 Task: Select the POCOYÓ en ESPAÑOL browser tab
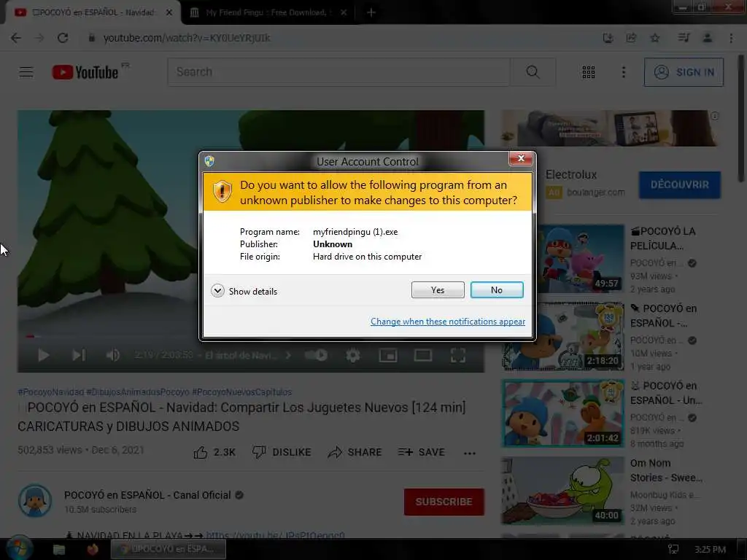tap(93, 12)
